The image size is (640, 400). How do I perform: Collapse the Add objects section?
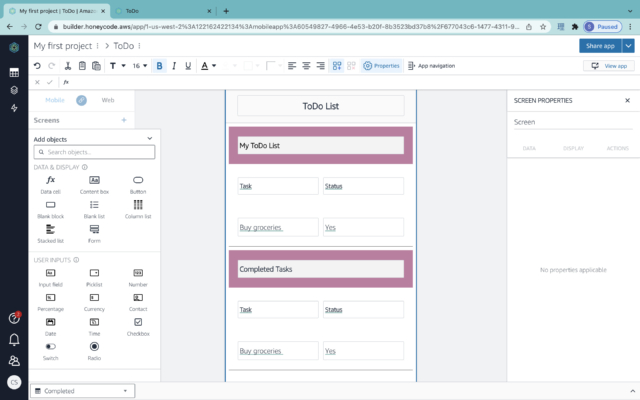[x=150, y=139]
